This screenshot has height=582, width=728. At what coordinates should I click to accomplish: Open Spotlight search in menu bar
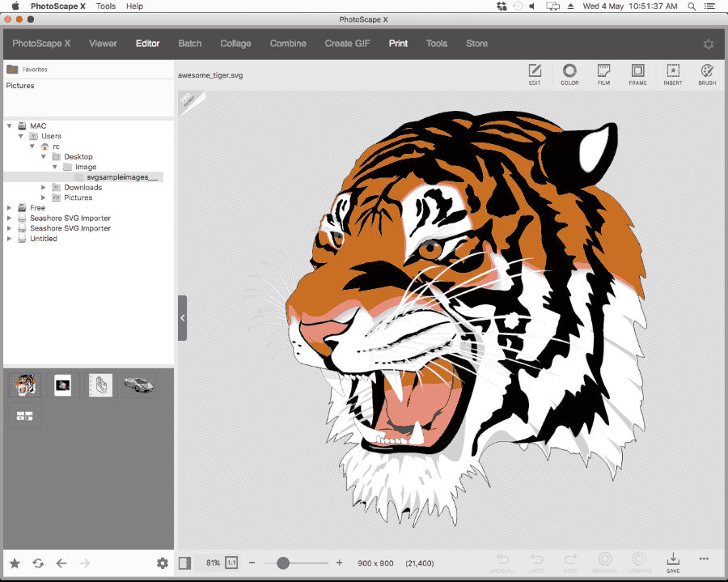click(x=692, y=6)
